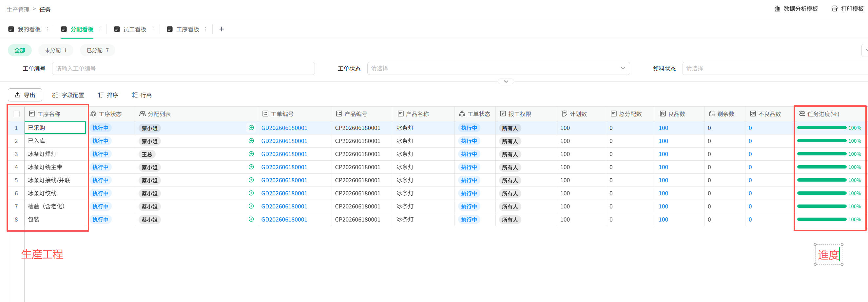
Task: Click row number 3 in the table
Action: [x=16, y=154]
